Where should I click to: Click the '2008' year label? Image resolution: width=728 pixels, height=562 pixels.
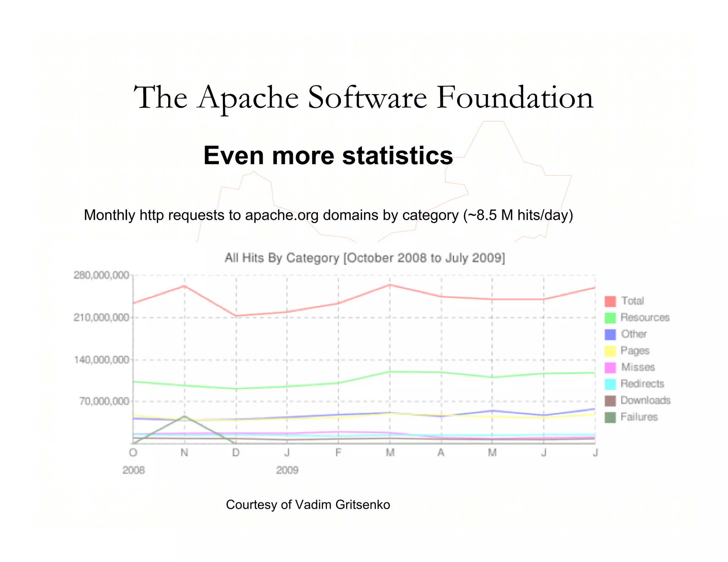pyautogui.click(x=134, y=470)
